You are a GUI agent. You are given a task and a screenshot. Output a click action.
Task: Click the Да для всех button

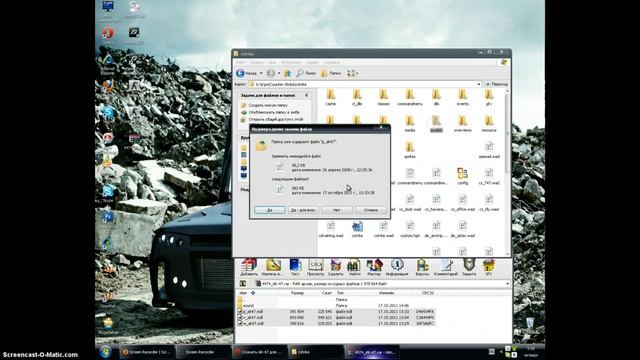303,210
